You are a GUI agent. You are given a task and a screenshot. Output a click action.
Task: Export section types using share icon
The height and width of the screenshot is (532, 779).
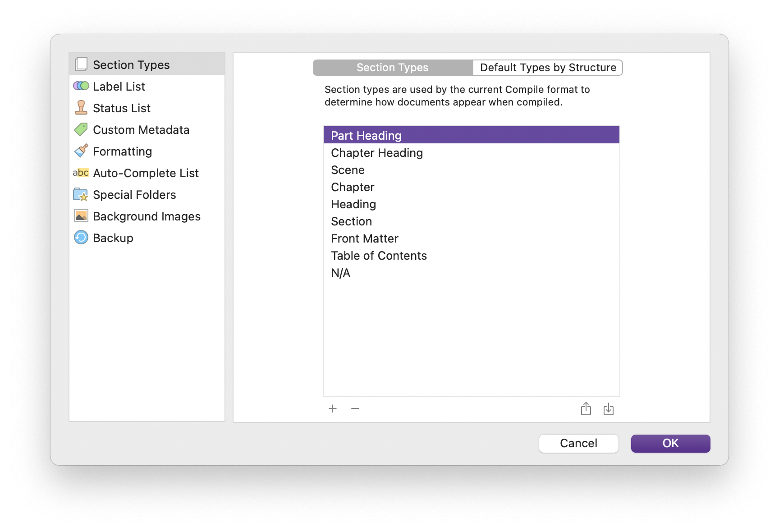586,409
